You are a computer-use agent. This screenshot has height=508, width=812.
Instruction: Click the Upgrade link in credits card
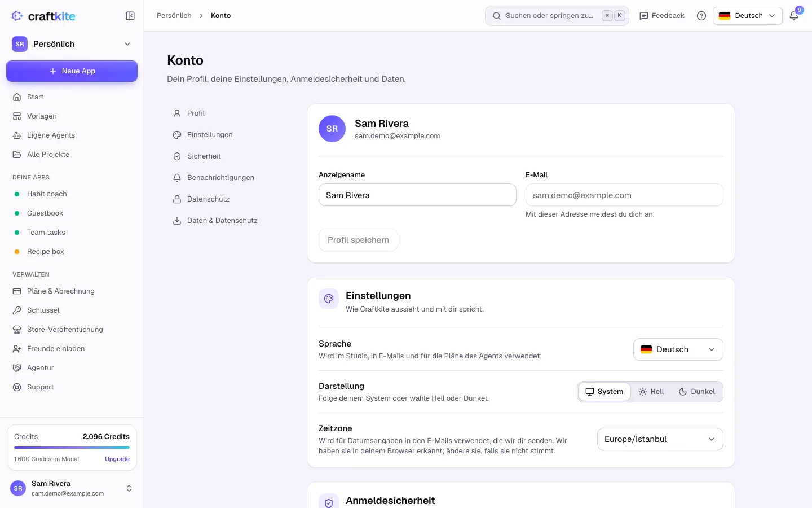click(x=117, y=459)
